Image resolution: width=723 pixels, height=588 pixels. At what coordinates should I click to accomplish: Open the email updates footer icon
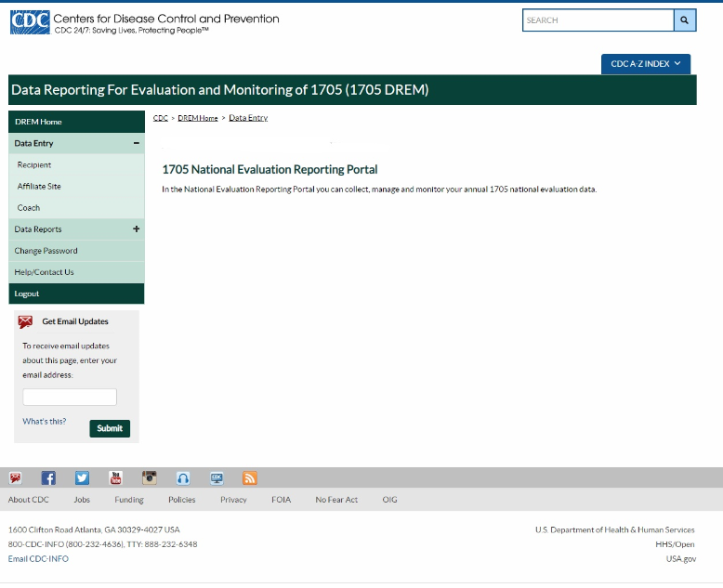(15, 477)
